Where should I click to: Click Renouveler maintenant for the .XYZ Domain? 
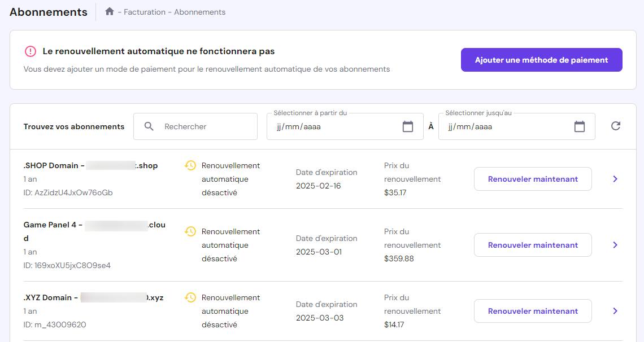click(x=532, y=311)
